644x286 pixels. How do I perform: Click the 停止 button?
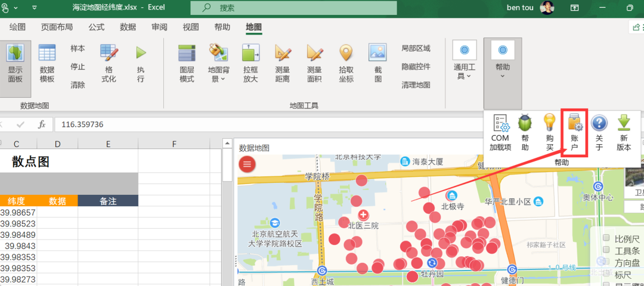[78, 67]
